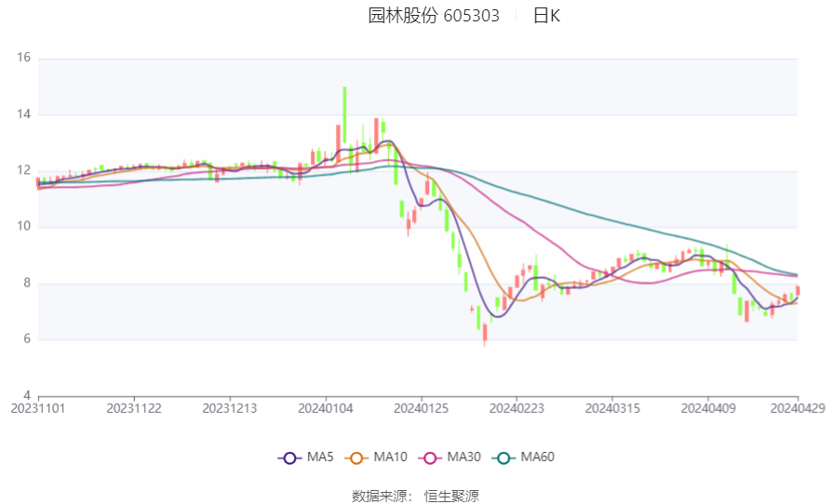Click y-axis value 12
This screenshot has height=504, width=831.
click(x=24, y=170)
